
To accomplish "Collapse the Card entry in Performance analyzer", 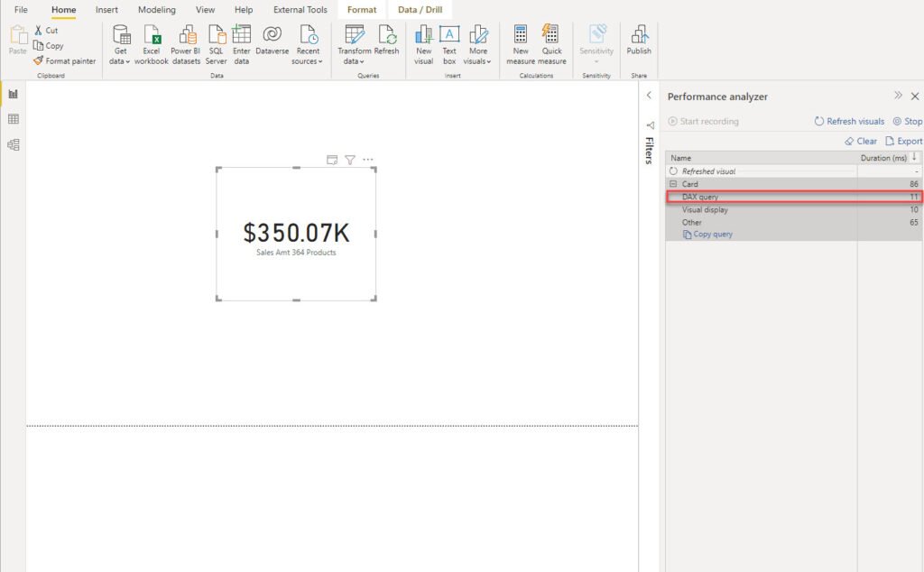I will 673,184.
